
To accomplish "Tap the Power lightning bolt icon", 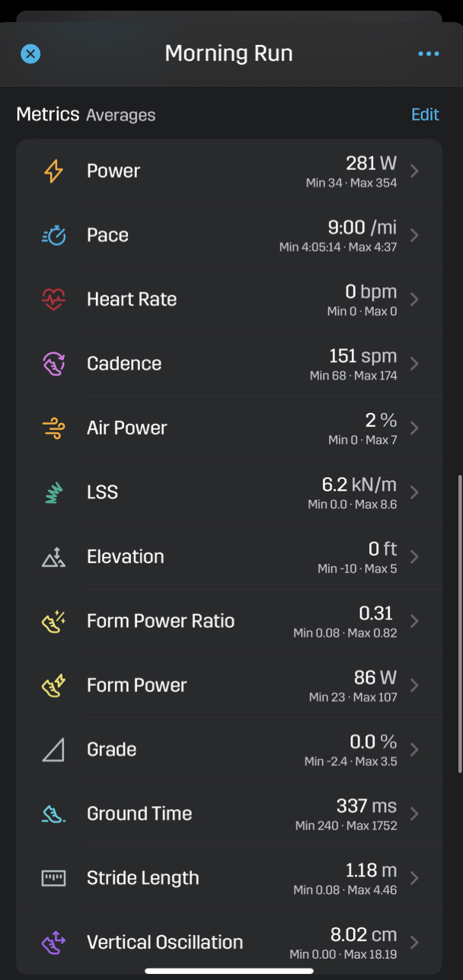I will [53, 171].
